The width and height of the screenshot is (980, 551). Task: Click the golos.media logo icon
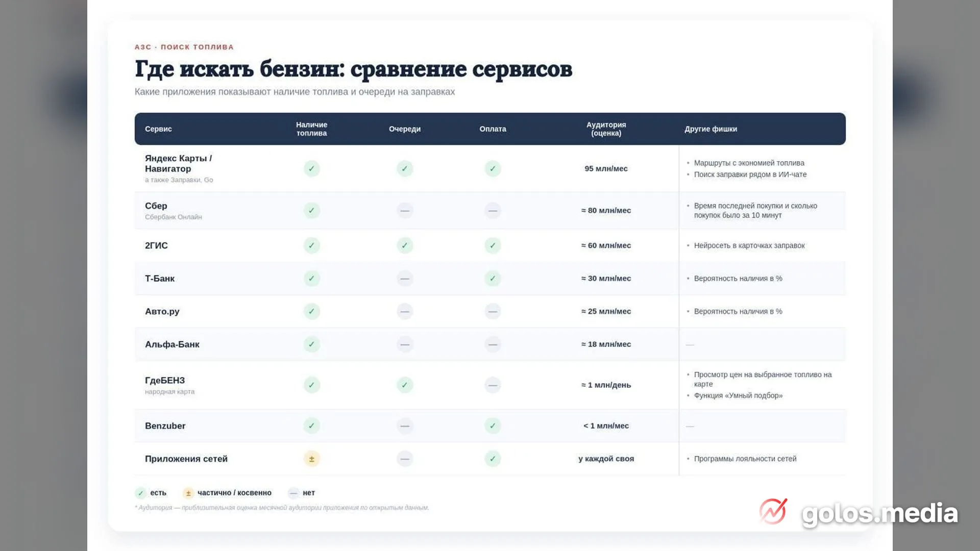[773, 511]
